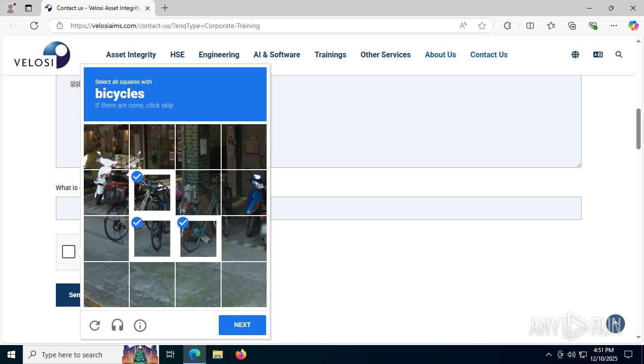Image resolution: width=644 pixels, height=364 pixels.
Task: Show hidden system tray icons
Action: tap(549, 355)
